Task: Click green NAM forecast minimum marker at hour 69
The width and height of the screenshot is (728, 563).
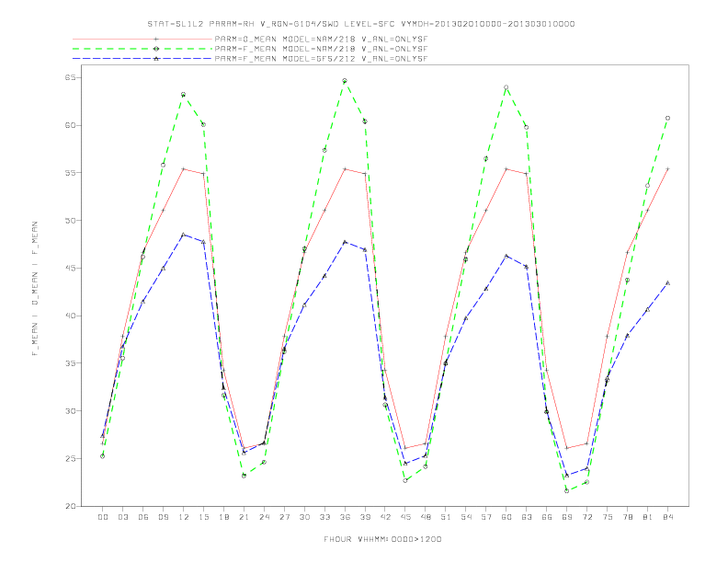Action: [567, 490]
